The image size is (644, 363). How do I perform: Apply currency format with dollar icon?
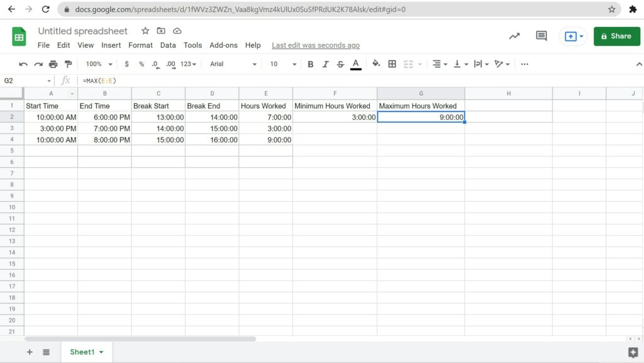pyautogui.click(x=127, y=64)
